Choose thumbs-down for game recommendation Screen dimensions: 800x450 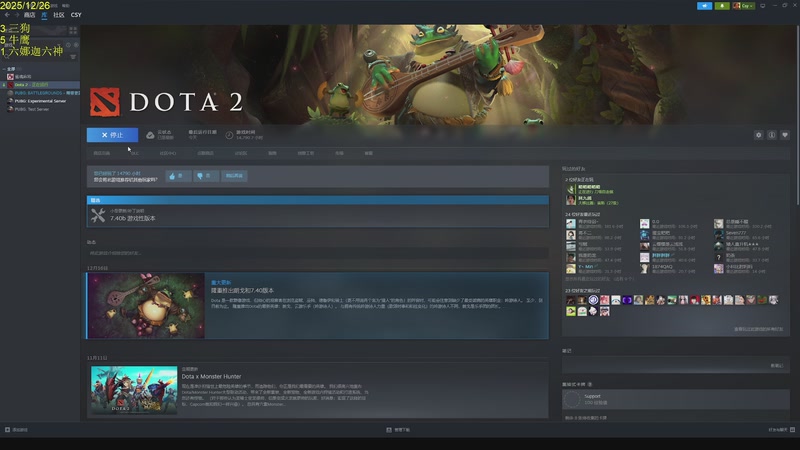[x=206, y=176]
